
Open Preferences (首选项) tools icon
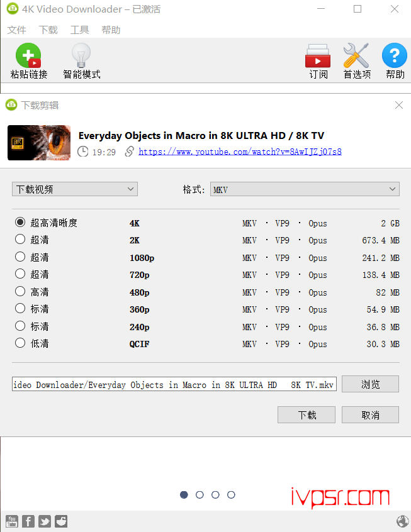356,55
